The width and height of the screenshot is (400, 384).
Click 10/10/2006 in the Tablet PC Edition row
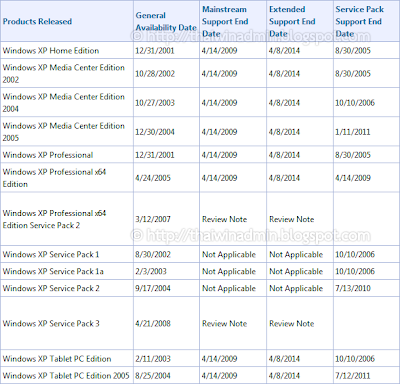[x=355, y=359]
